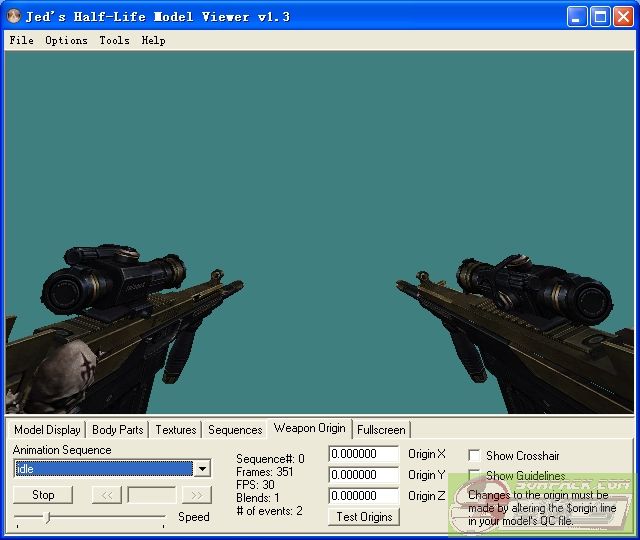
Task: Switch to the Model Display tab
Action: tap(47, 430)
